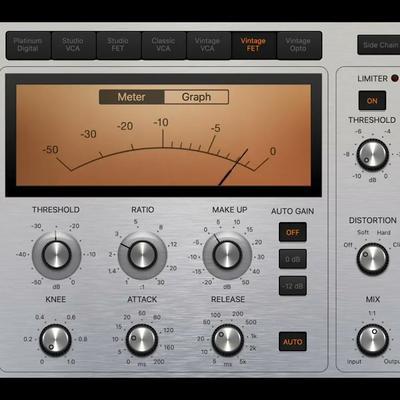This screenshot has height=400, width=400.
Task: Select the Classic VCA compressor model
Action: pyautogui.click(x=163, y=45)
